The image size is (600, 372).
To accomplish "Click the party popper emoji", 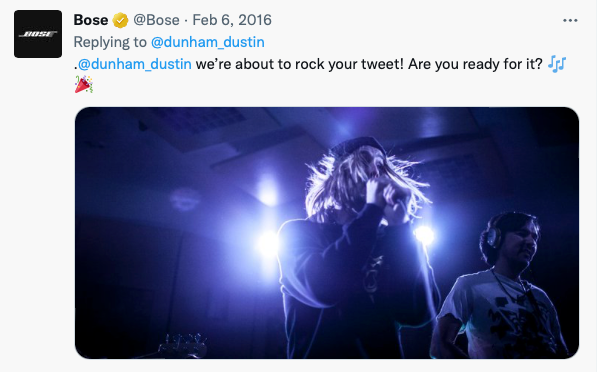I will [x=84, y=85].
